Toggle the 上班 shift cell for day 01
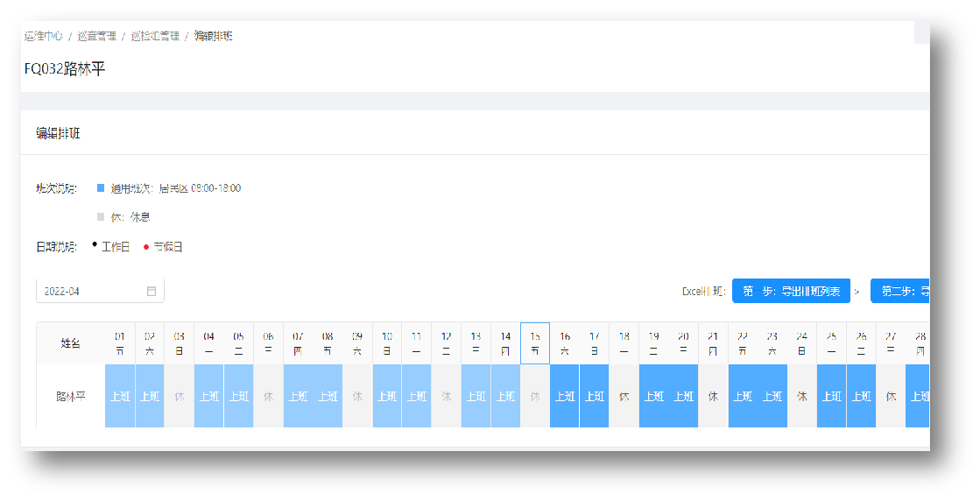The width and height of the screenshot is (980, 501). 120,396
